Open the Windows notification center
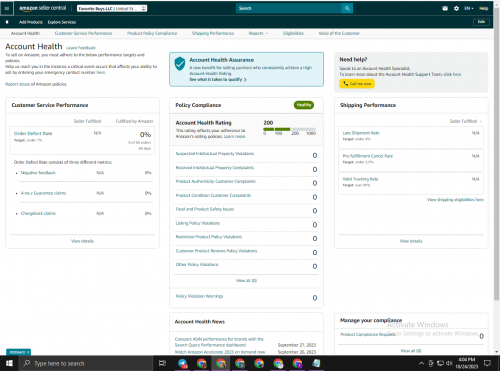 point(487,363)
